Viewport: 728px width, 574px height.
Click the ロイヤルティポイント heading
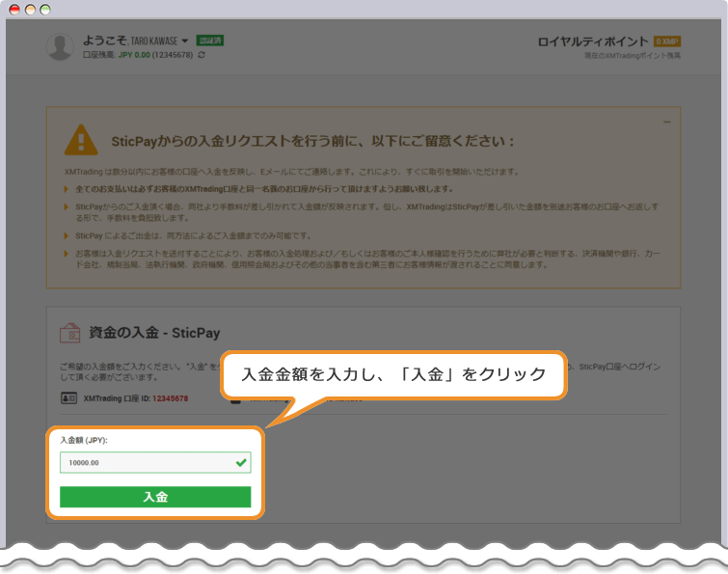point(592,41)
